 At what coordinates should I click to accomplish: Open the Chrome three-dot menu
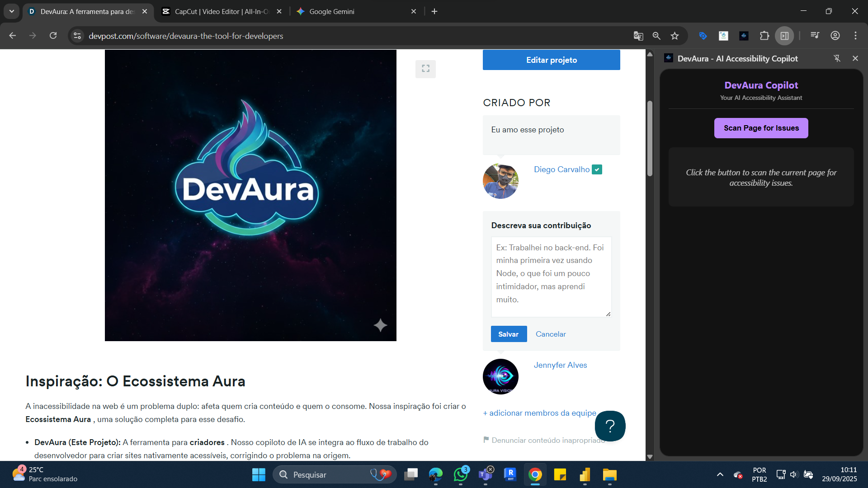(855, 36)
